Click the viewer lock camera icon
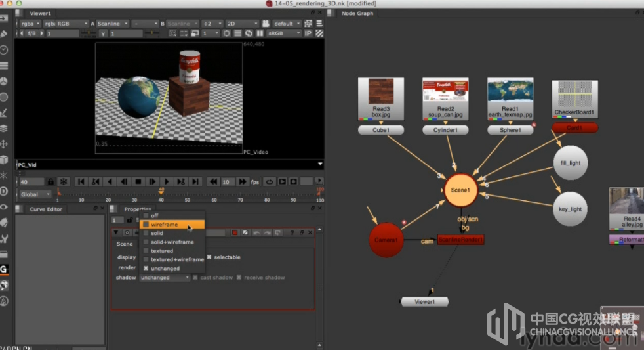Screen dimensions: 644x350 266,24
